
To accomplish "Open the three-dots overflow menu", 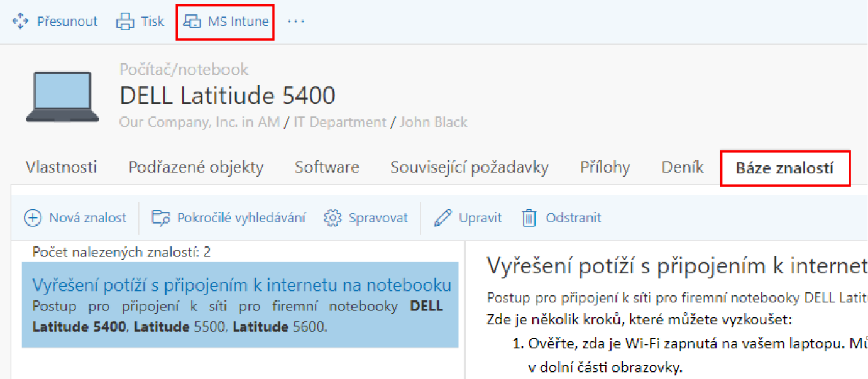I will pos(295,21).
